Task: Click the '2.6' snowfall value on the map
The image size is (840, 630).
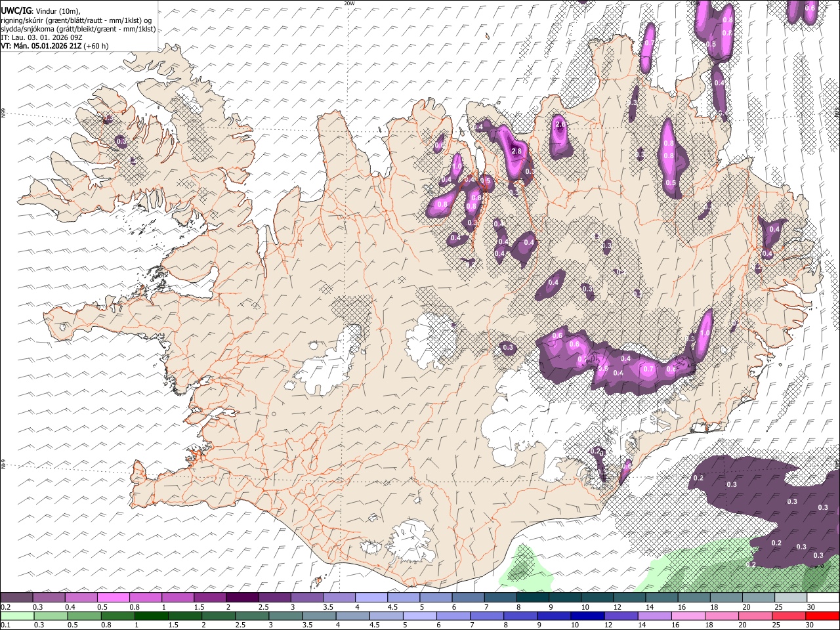Action: (560, 125)
